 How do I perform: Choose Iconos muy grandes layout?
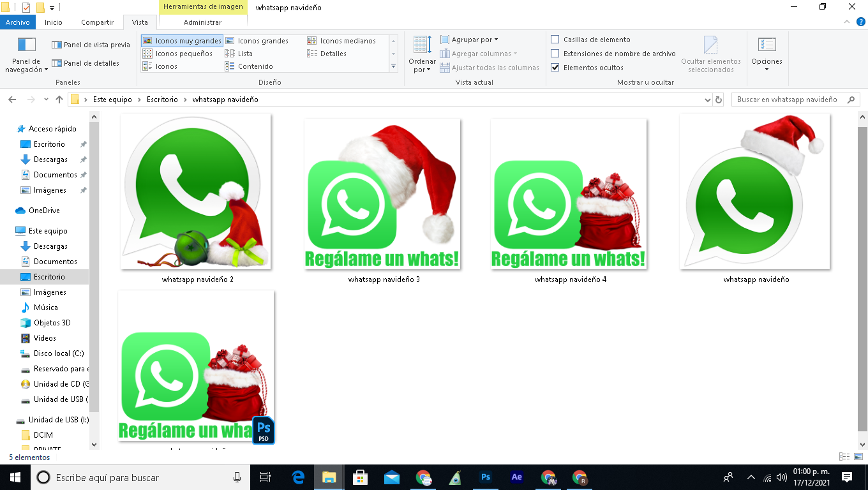coord(182,41)
